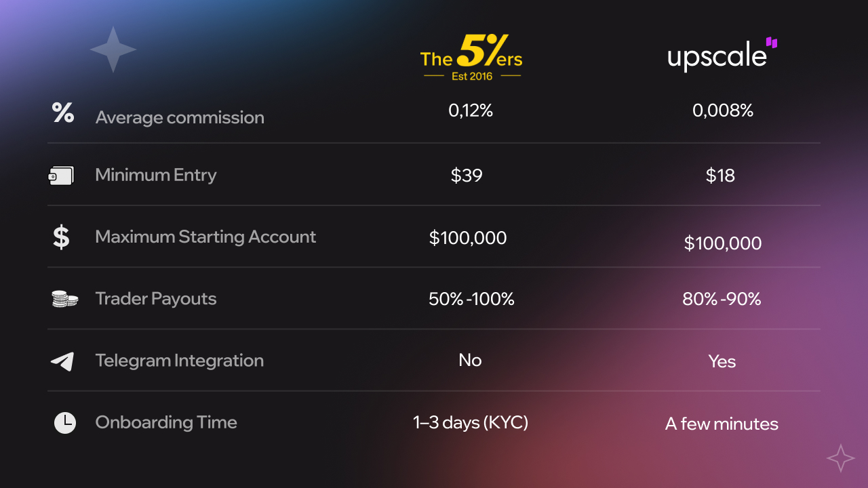Click the Yes value for Telegram Integration
The height and width of the screenshot is (488, 868).
coord(722,361)
